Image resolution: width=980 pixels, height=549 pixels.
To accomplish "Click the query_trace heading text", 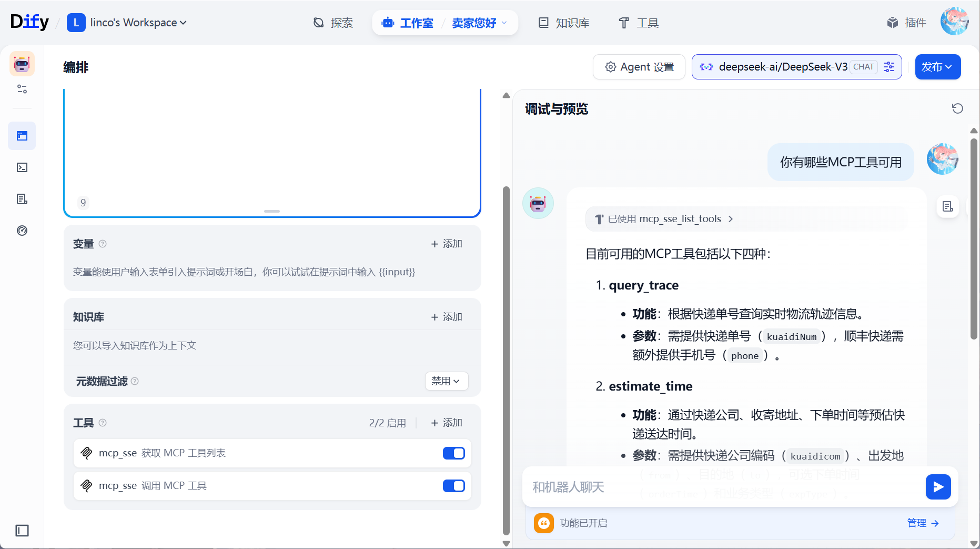I will point(643,285).
